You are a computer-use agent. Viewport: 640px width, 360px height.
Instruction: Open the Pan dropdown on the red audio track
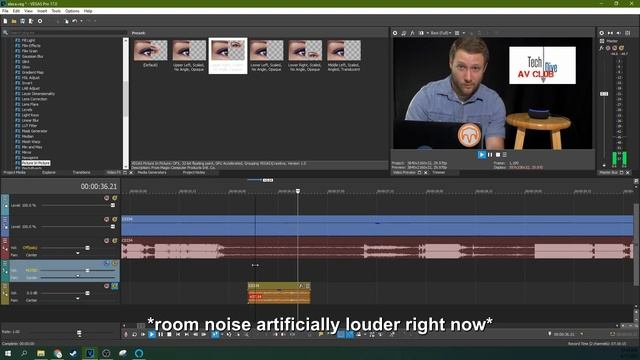[x=78, y=253]
